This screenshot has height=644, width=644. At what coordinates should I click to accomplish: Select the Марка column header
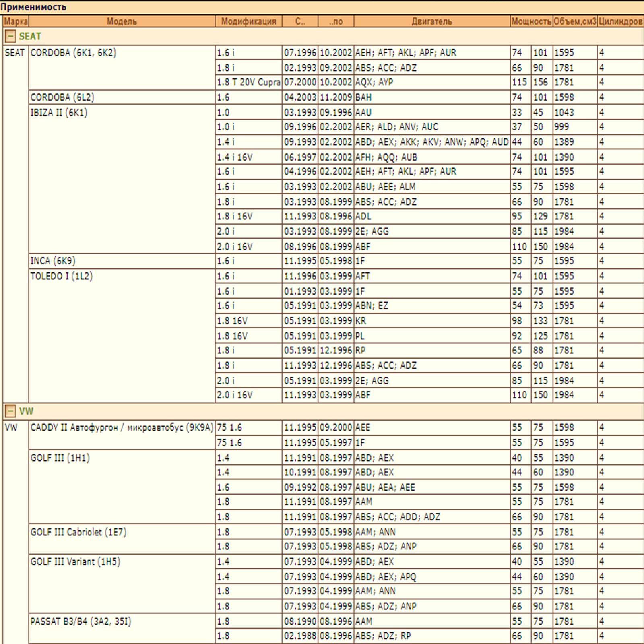tap(16, 21)
